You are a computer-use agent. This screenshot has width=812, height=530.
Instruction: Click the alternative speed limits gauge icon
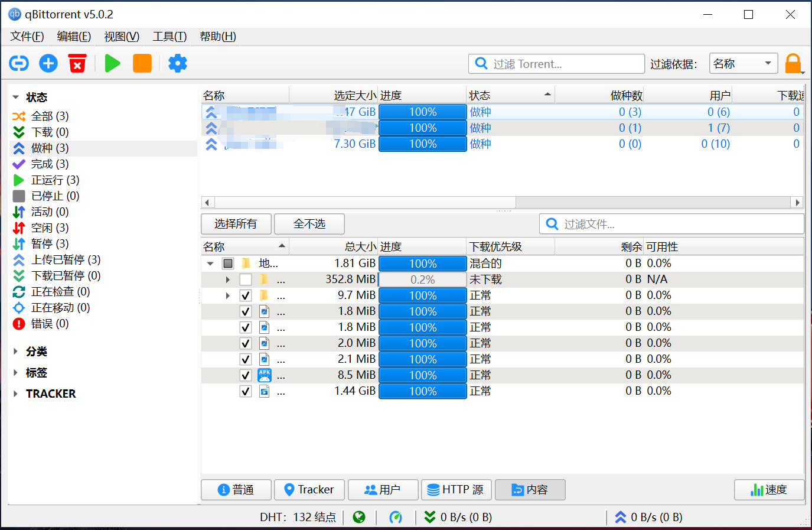tap(396, 517)
